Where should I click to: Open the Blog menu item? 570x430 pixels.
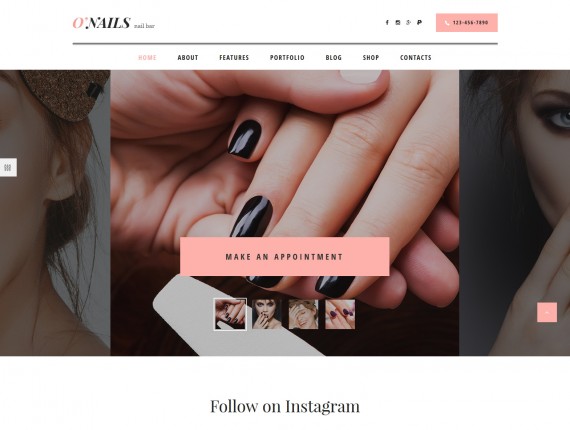[334, 57]
